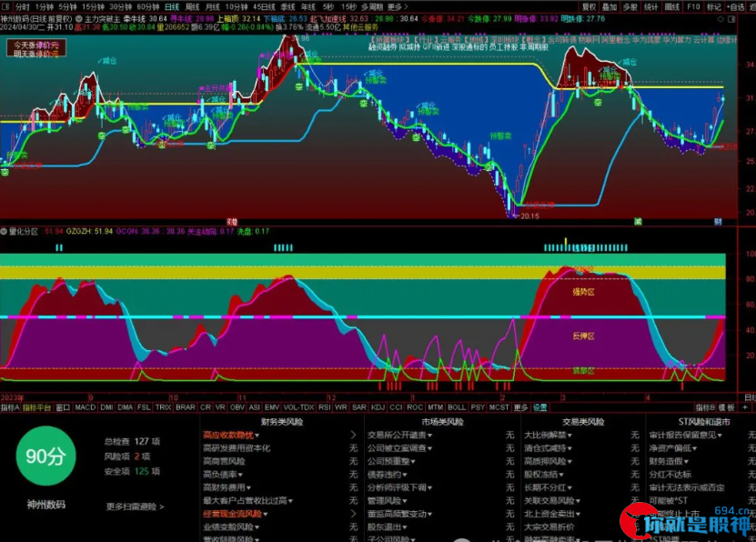Open the F10 company info
The image size is (756, 542).
693,6
